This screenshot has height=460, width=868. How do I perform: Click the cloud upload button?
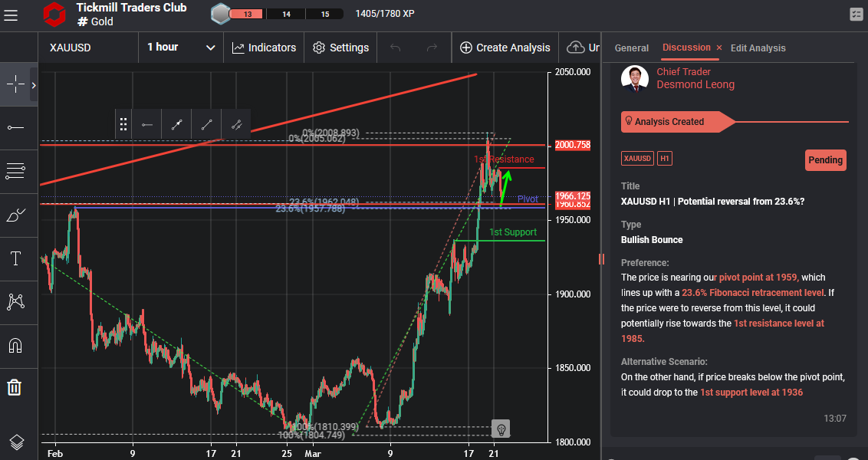tap(580, 48)
